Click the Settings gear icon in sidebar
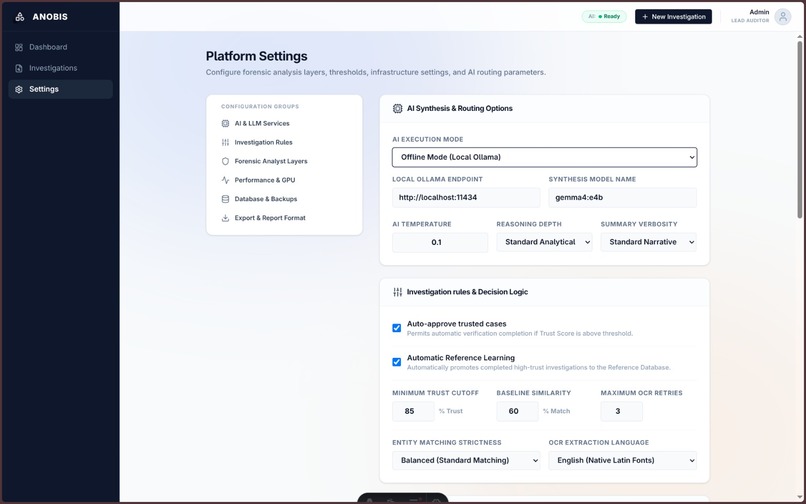This screenshot has height=504, width=806. pos(19,89)
